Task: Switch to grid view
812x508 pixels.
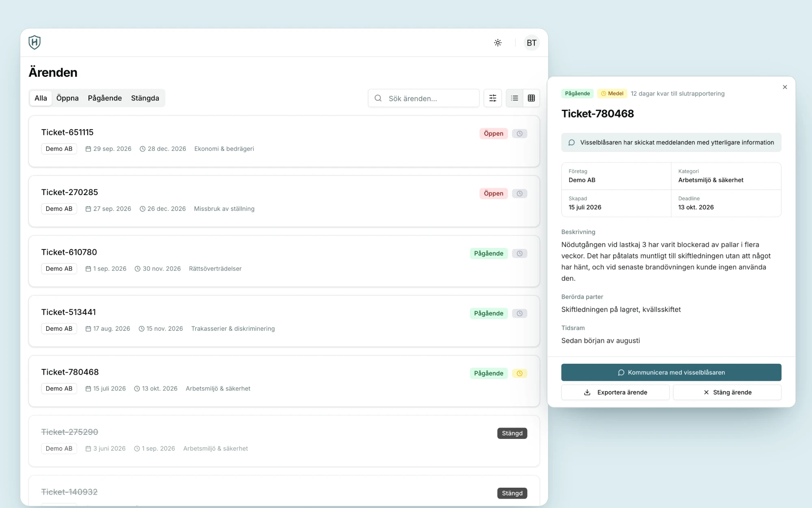Action: pyautogui.click(x=531, y=98)
